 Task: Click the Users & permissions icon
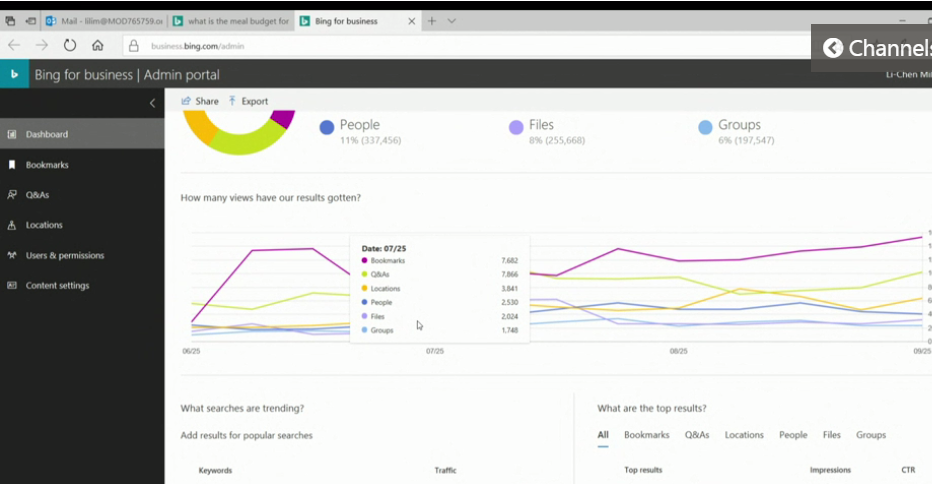(12, 255)
